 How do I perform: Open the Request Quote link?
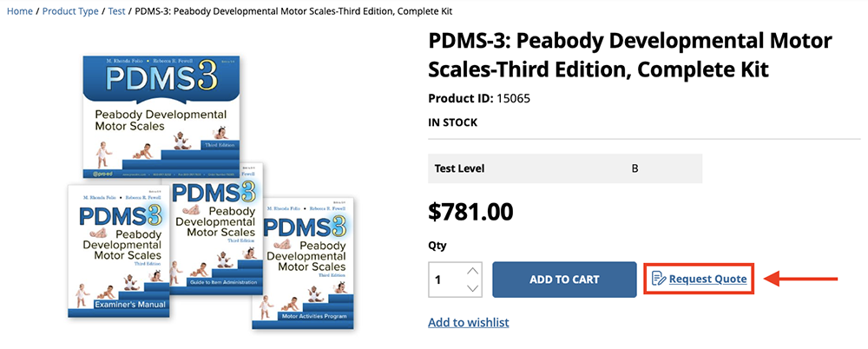707,279
